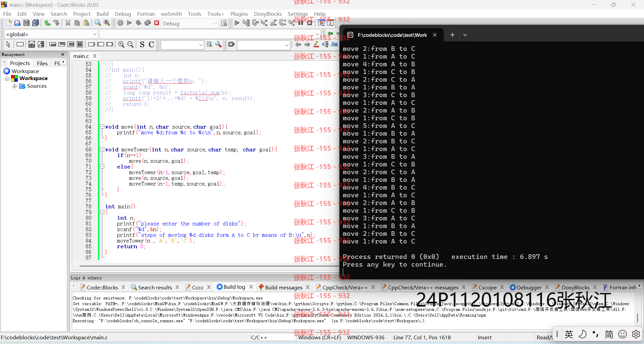
Task: Click the S toggle source icon
Action: pyautogui.click(x=142, y=45)
